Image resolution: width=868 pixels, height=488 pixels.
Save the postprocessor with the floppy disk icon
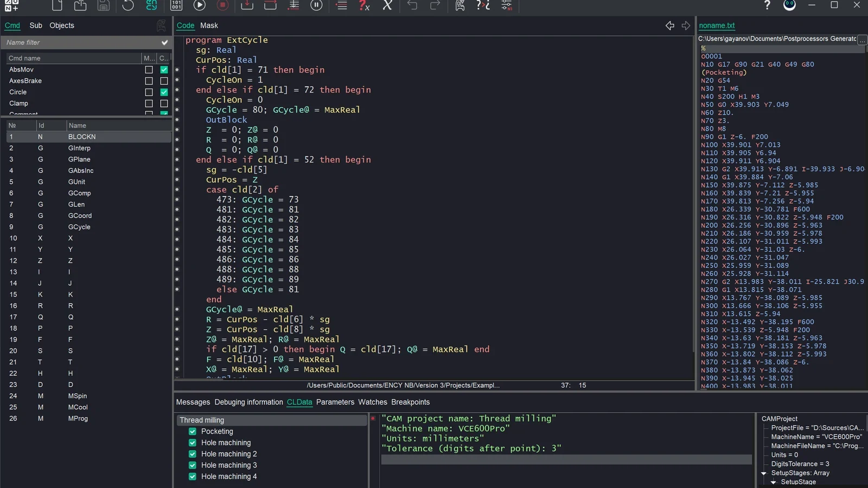pos(104,5)
